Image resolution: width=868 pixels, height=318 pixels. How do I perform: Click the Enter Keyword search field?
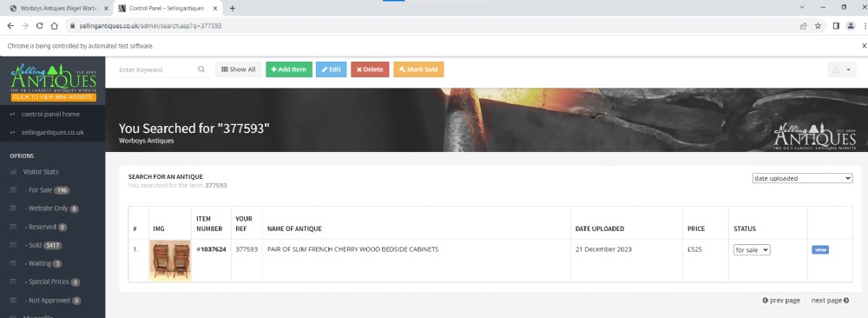(156, 70)
